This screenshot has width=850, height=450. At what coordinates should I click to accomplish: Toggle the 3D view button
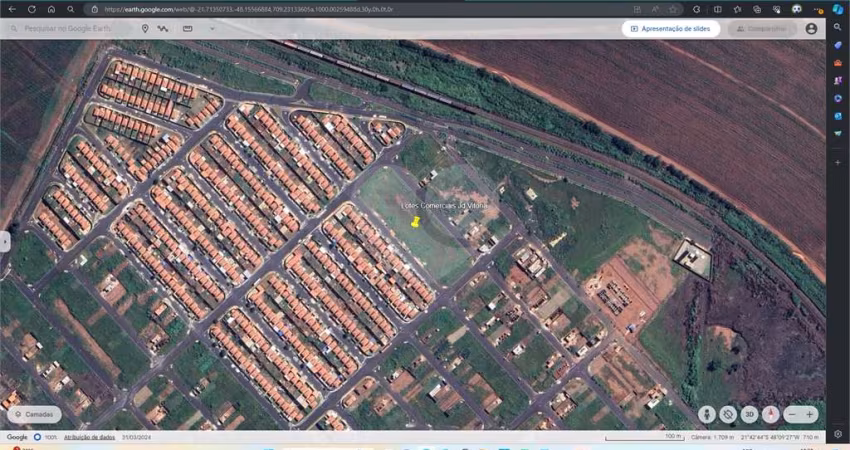[x=749, y=414]
